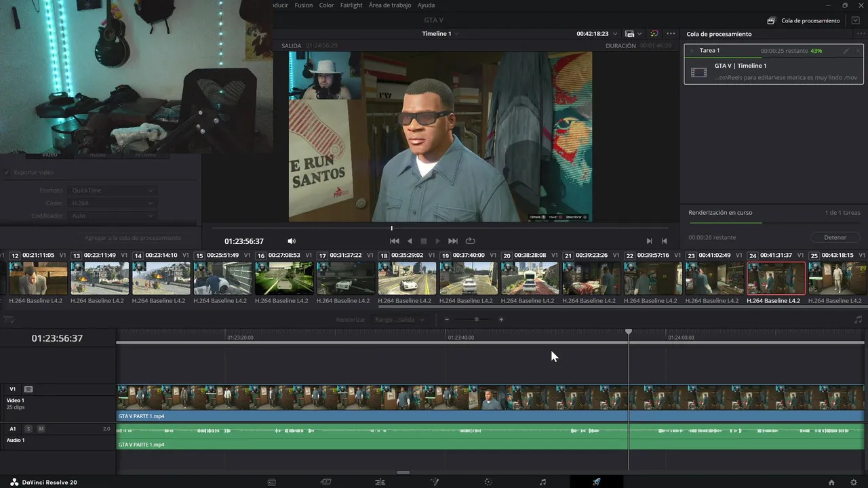This screenshot has height=488, width=868.
Task: Click the zoom in plus icon
Action: tap(501, 319)
